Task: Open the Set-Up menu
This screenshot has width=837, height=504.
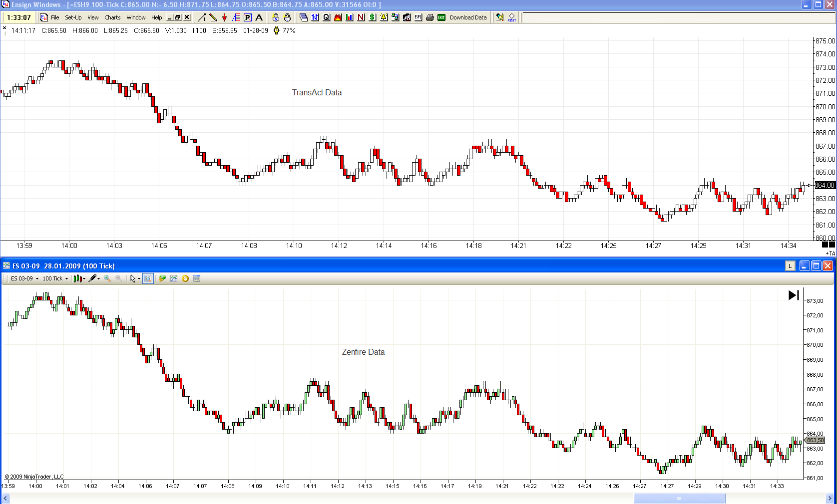Action: [73, 17]
